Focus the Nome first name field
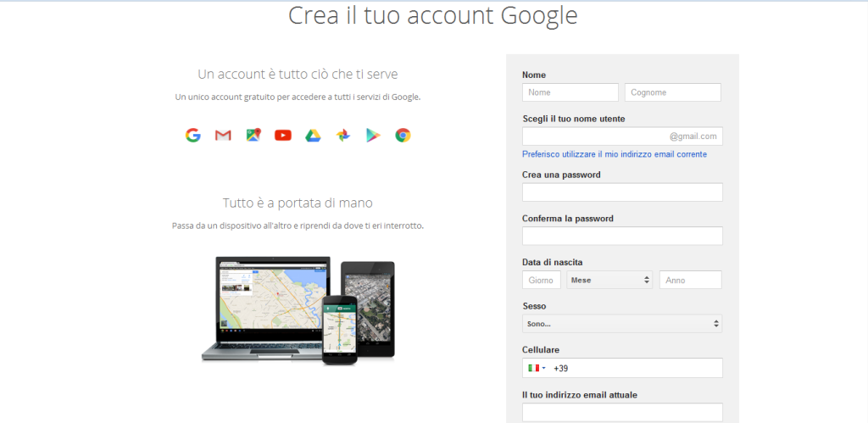Screen dimensions: 868x423 click(570, 92)
